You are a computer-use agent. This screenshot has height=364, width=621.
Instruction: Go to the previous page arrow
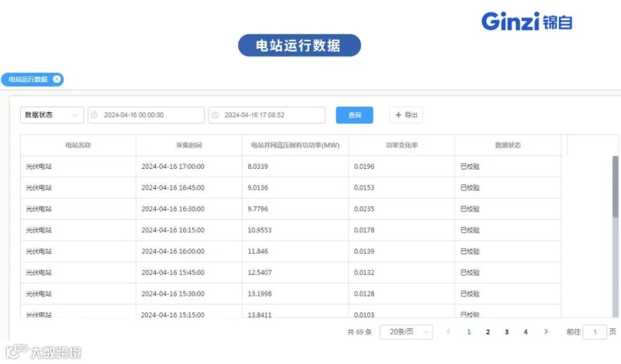[448, 332]
